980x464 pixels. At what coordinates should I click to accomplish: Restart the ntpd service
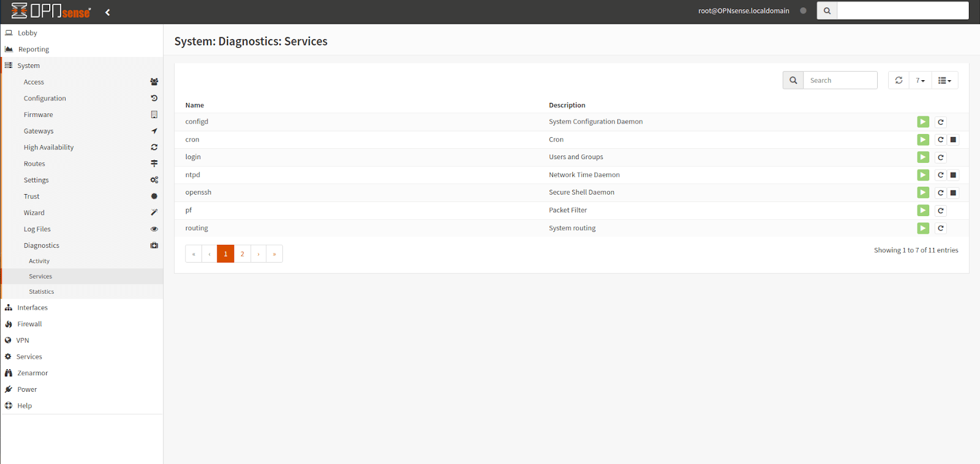(x=941, y=175)
